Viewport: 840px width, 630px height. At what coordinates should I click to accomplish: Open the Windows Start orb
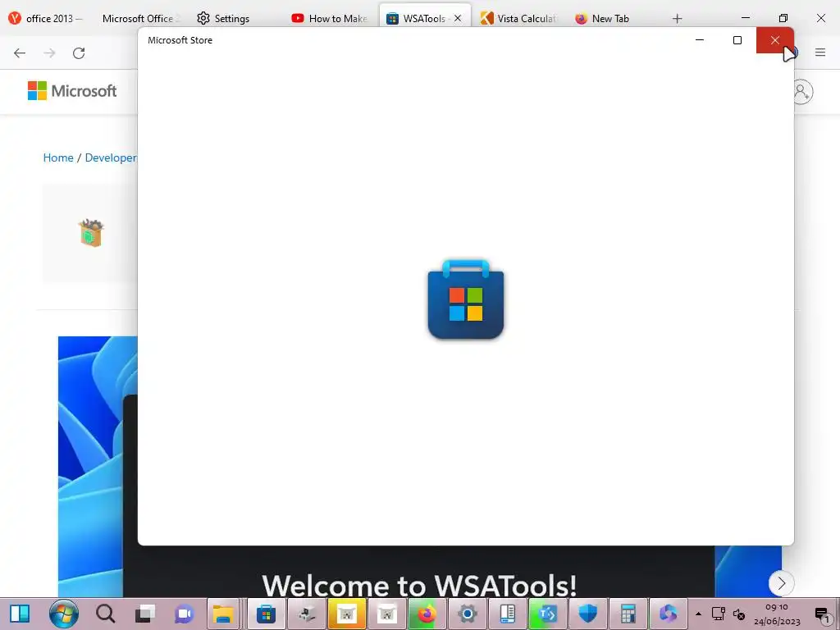[63, 614]
